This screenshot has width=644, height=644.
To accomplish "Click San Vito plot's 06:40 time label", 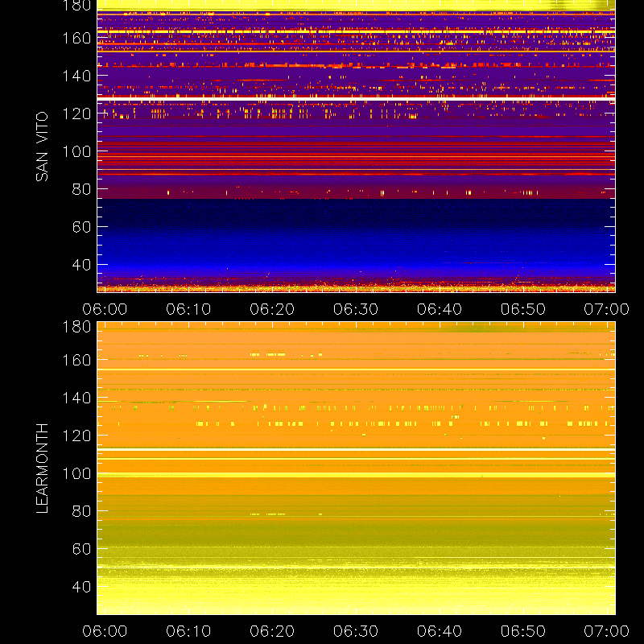I will click(440, 309).
